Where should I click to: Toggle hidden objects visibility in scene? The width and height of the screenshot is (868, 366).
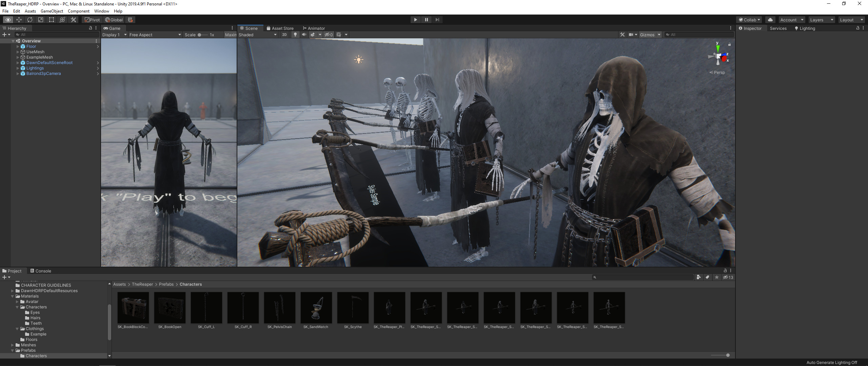329,35
